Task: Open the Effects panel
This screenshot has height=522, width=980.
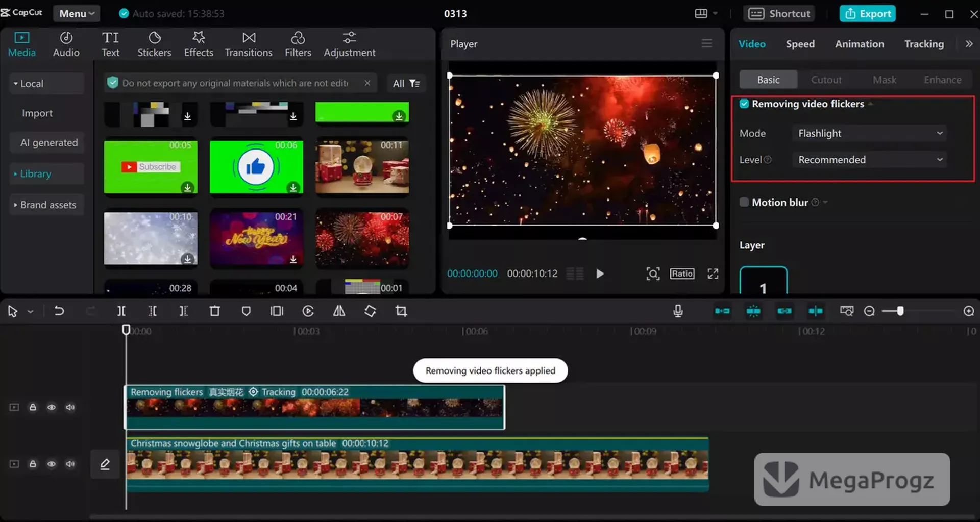Action: (199, 44)
